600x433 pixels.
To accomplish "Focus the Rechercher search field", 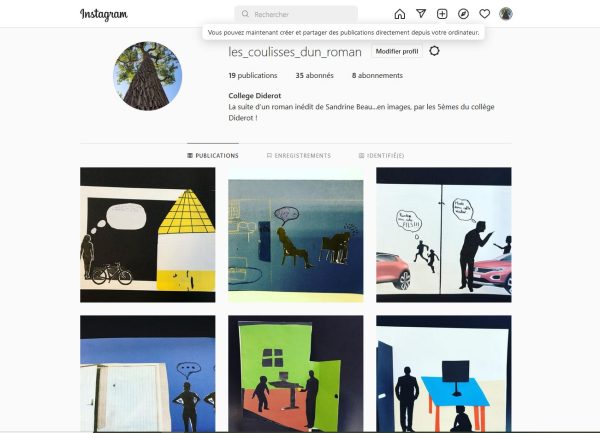I will click(296, 14).
